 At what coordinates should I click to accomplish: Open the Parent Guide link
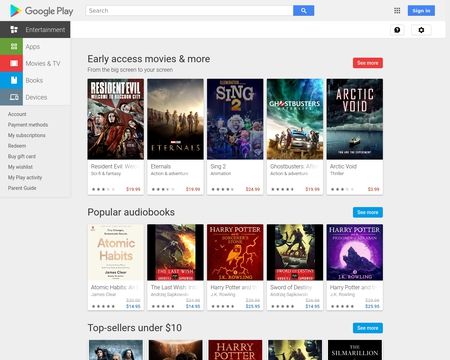[22, 188]
